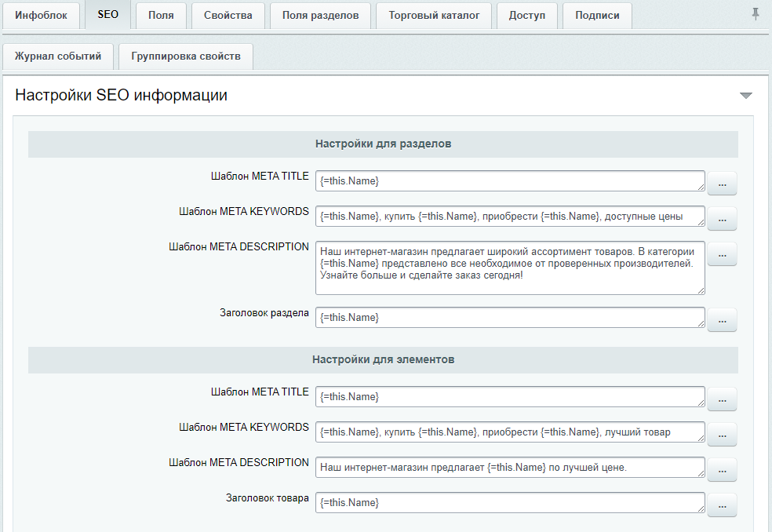This screenshot has height=532, width=772.
Task: Collapse the Настройки SEO информации section
Action: (x=746, y=96)
